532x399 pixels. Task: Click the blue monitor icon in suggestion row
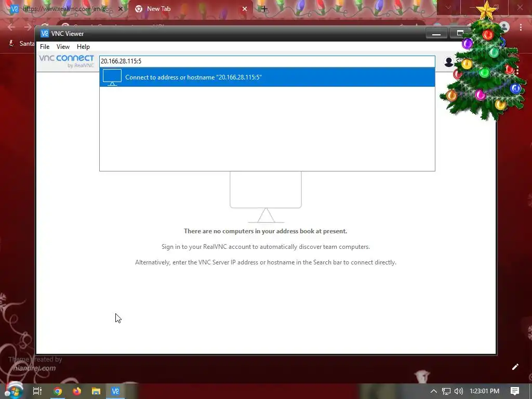(112, 77)
